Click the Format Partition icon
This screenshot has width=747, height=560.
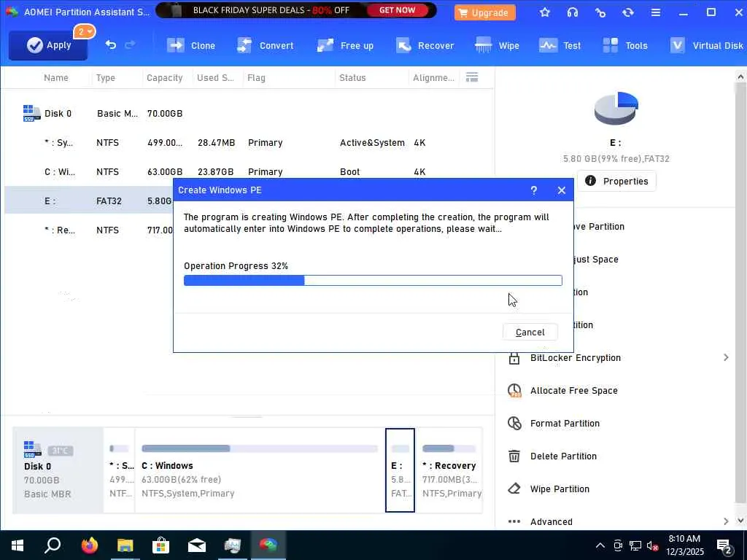tap(514, 423)
